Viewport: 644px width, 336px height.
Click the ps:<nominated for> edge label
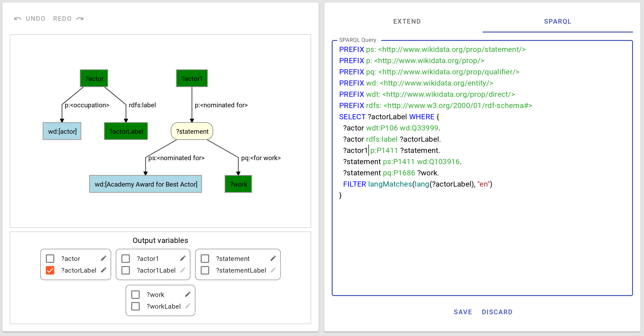(176, 158)
